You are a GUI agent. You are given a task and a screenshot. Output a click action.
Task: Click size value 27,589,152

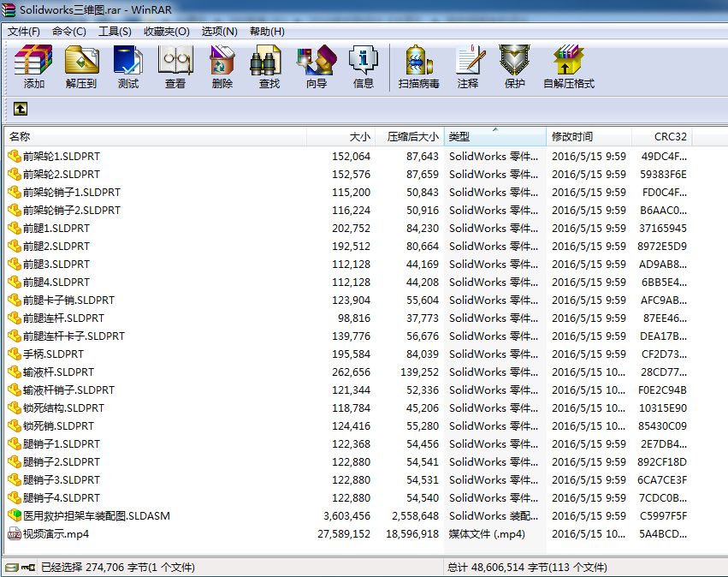pos(344,534)
